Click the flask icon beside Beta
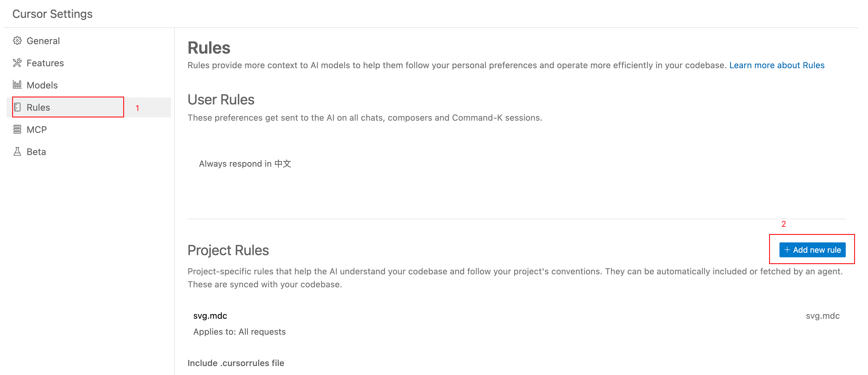The image size is (868, 375). tap(17, 152)
